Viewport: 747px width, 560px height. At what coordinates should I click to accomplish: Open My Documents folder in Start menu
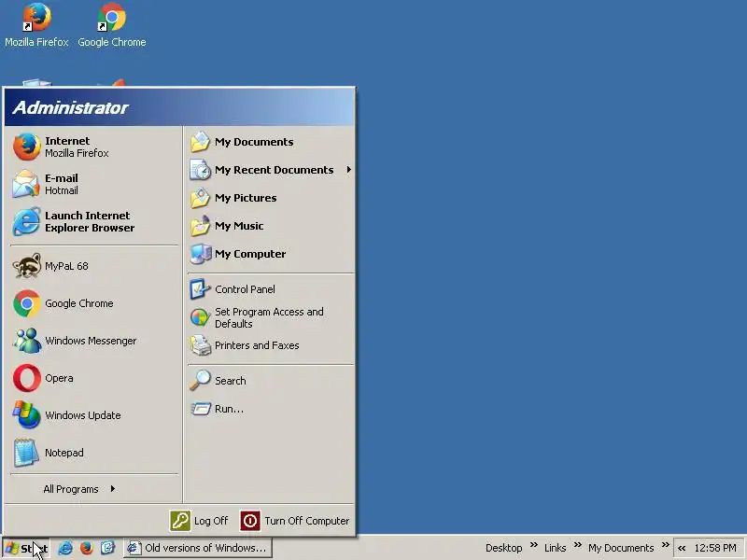(271, 142)
